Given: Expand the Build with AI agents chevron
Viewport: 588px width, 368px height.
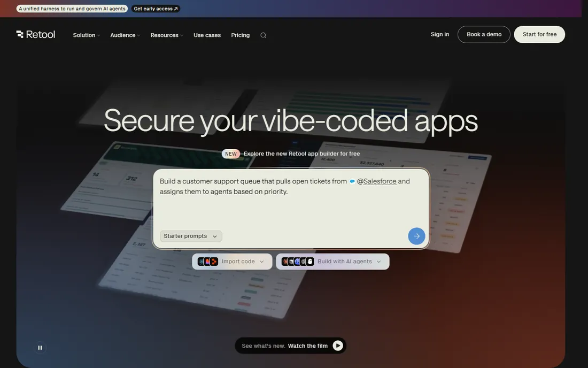Looking at the screenshot, I should pyautogui.click(x=379, y=262).
